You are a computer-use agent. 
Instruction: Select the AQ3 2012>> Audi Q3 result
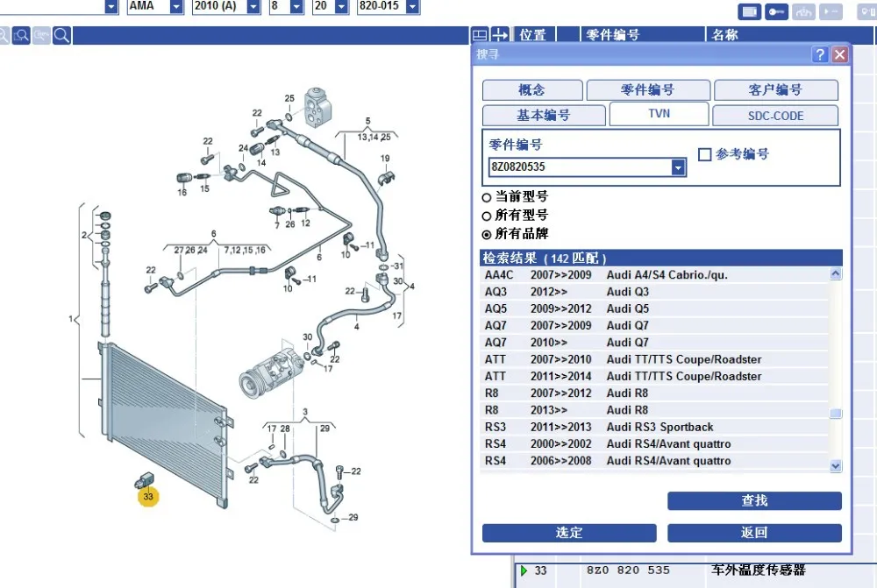point(654,292)
